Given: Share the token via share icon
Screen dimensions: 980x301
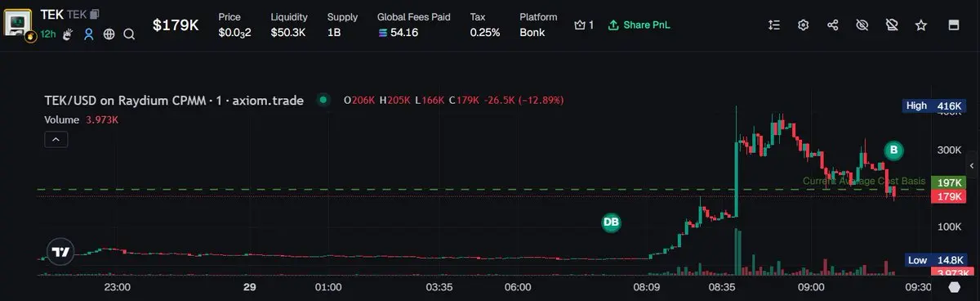Looking at the screenshot, I should (x=833, y=25).
